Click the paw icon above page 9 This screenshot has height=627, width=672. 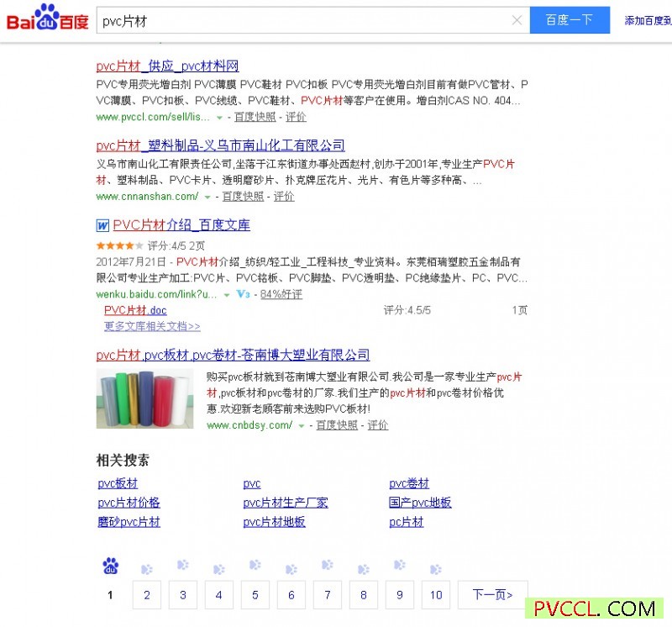400,565
